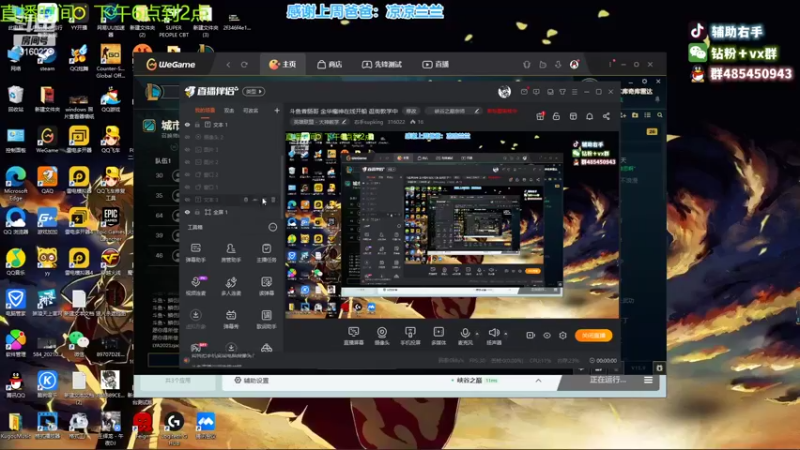This screenshot has width=800, height=450.
Task: Click the notification bell icon
Action: [x=589, y=116]
